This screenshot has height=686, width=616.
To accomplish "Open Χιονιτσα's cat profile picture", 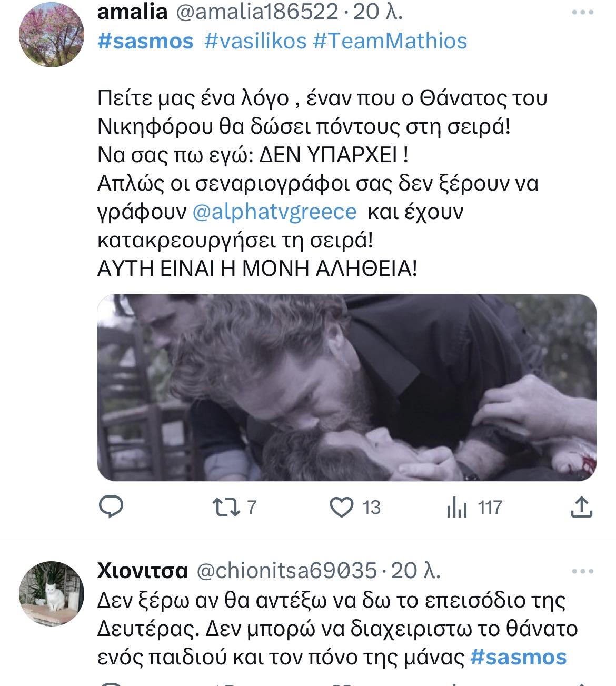I will pyautogui.click(x=52, y=594).
